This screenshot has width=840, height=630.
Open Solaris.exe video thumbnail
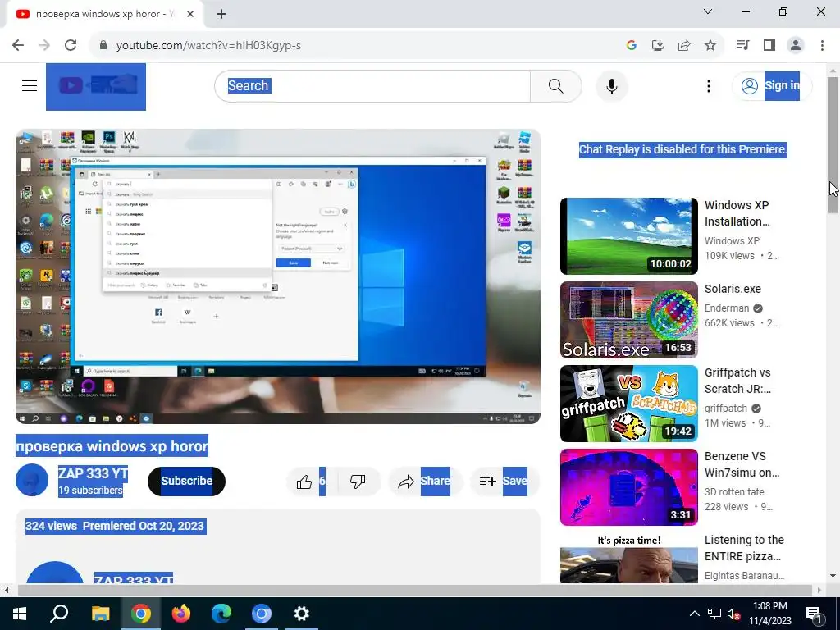[629, 320]
